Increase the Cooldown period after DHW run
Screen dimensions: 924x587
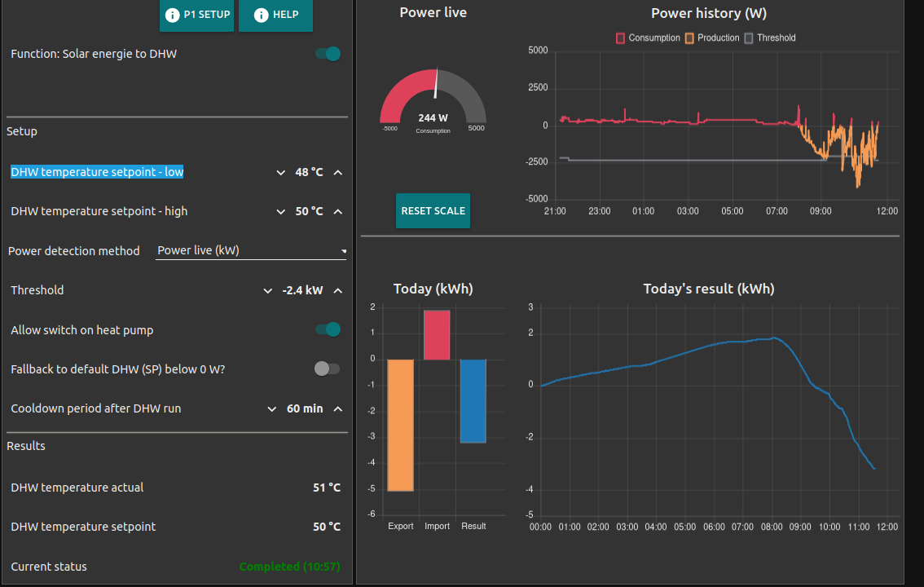tap(335, 408)
